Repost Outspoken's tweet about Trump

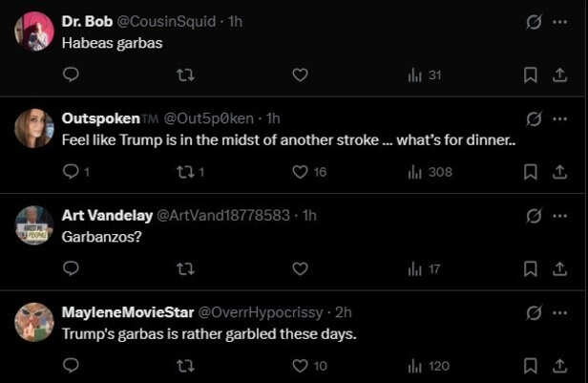186,172
